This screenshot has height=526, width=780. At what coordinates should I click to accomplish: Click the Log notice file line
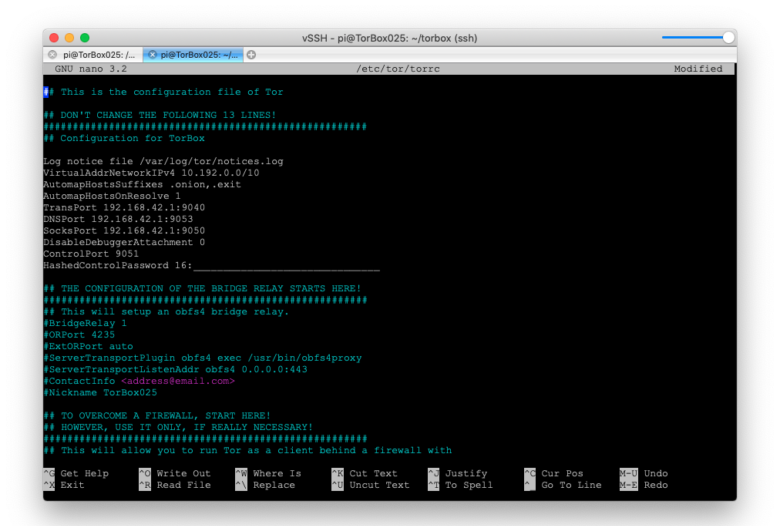(x=163, y=161)
